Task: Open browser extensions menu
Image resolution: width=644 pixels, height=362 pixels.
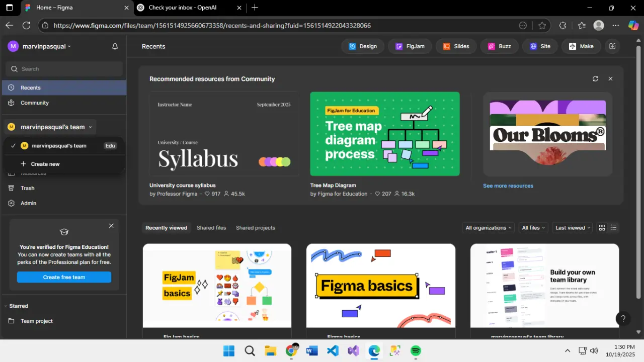Action: tap(562, 25)
